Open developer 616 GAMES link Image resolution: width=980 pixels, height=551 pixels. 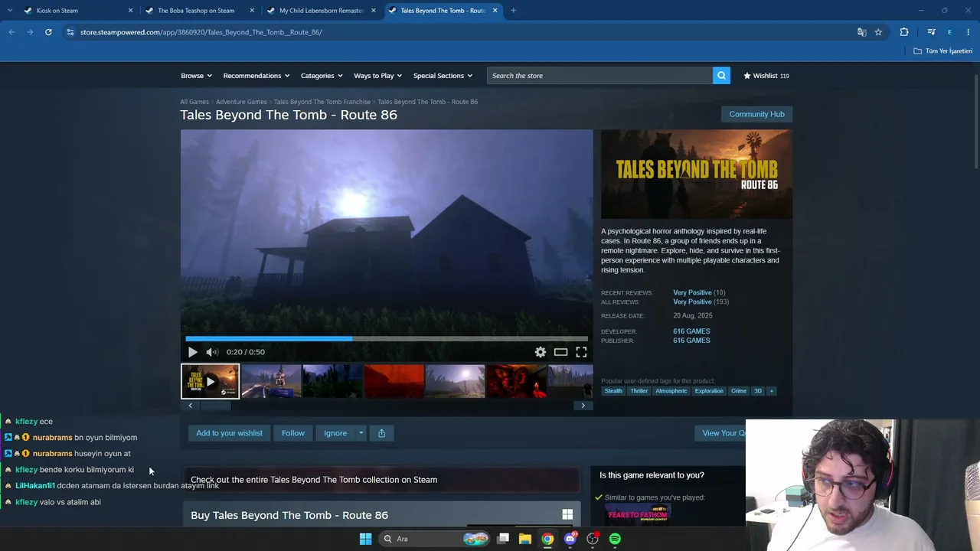pyautogui.click(x=691, y=331)
